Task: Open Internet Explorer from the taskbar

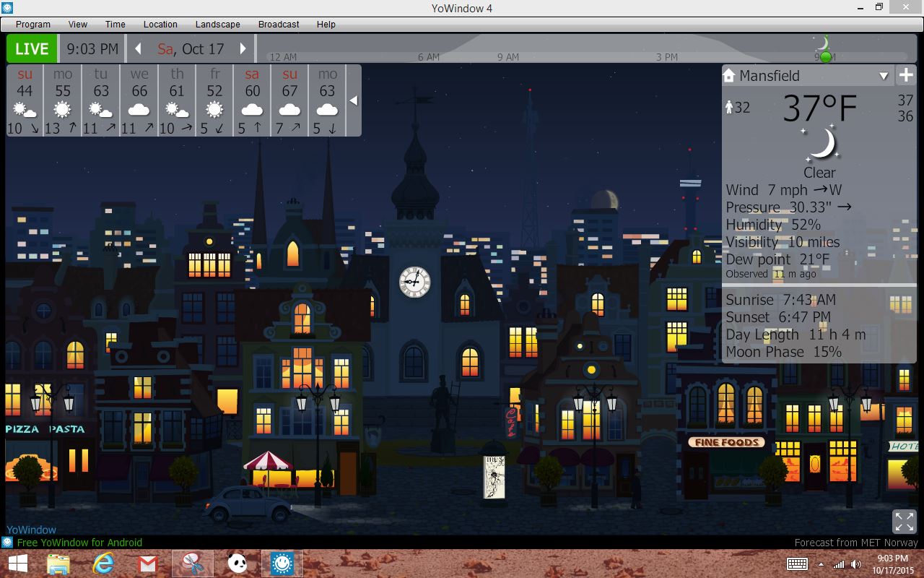Action: 103,564
